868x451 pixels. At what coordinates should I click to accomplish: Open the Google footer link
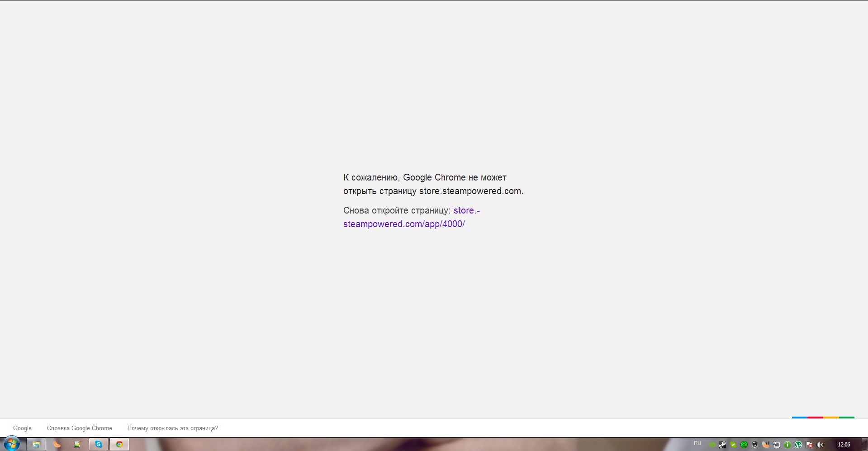click(x=22, y=428)
